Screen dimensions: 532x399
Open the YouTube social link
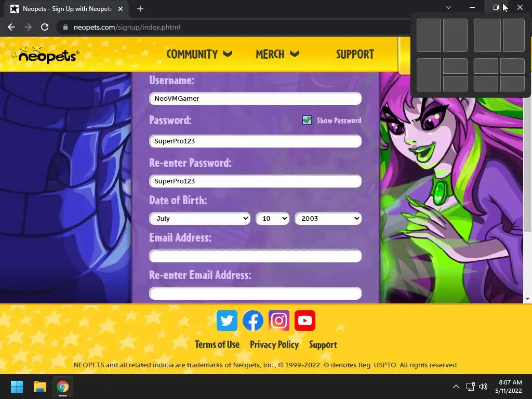coord(304,320)
